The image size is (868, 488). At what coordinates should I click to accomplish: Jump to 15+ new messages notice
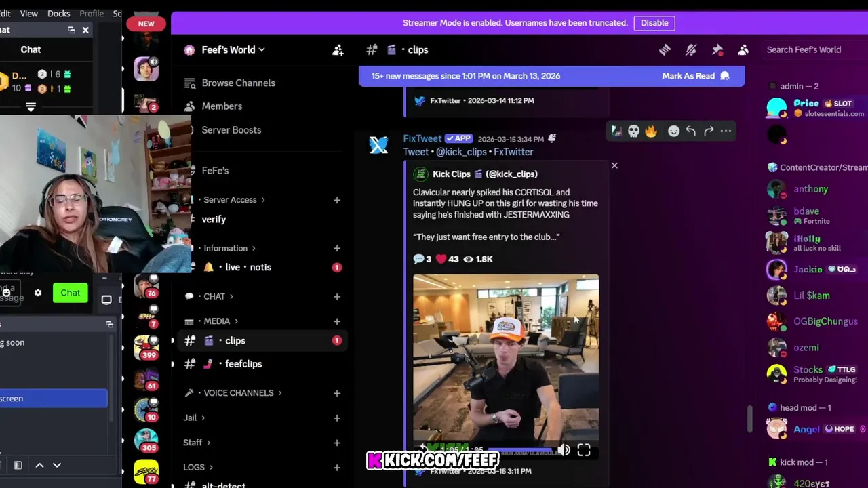pyautogui.click(x=465, y=76)
